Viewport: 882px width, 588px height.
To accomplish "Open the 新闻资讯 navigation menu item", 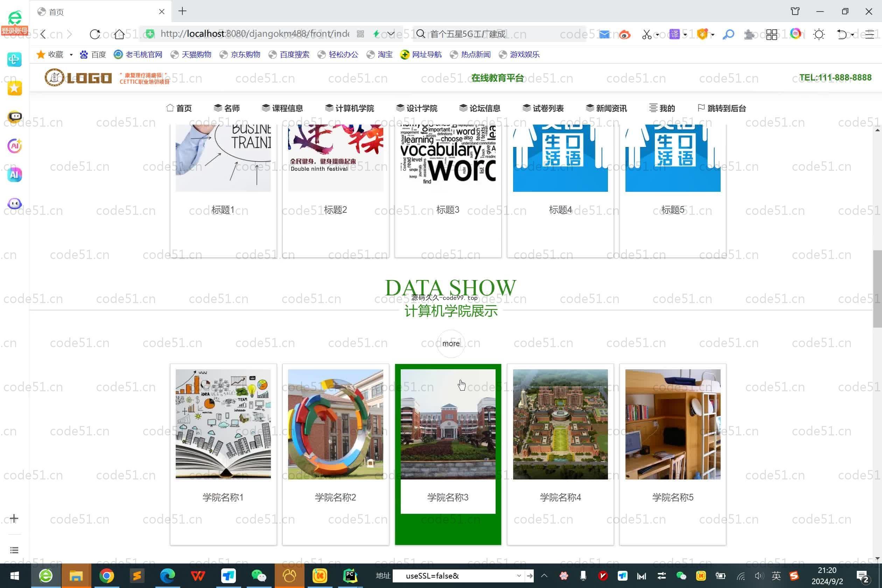I will (606, 108).
